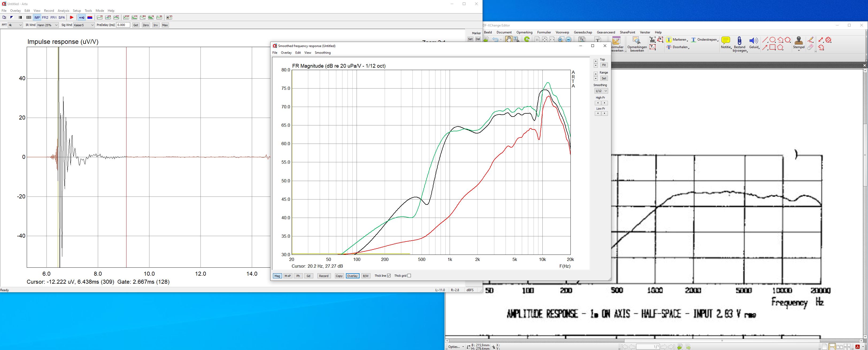Open the Gereedschap menu in PDF editor
This screenshot has height=350, width=868.
pos(583,32)
